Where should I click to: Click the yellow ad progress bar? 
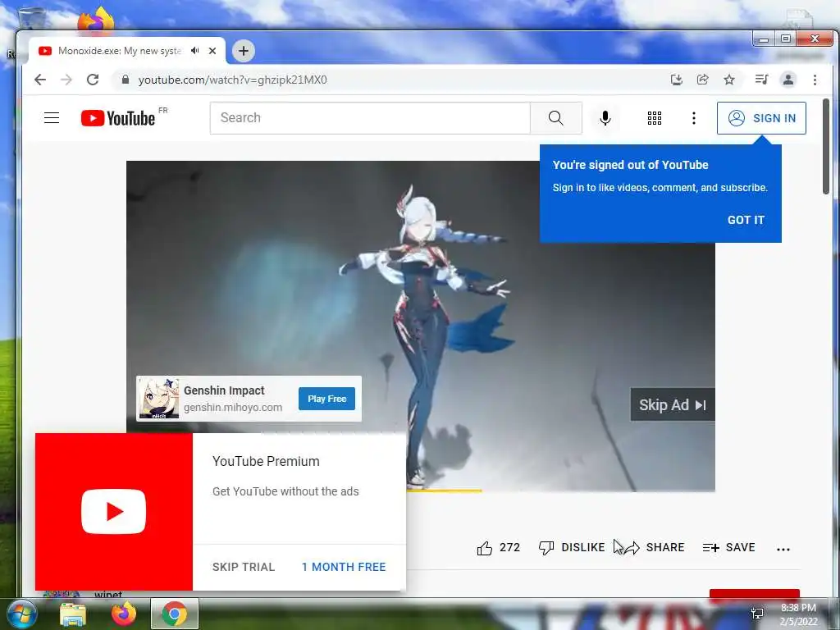point(444,491)
